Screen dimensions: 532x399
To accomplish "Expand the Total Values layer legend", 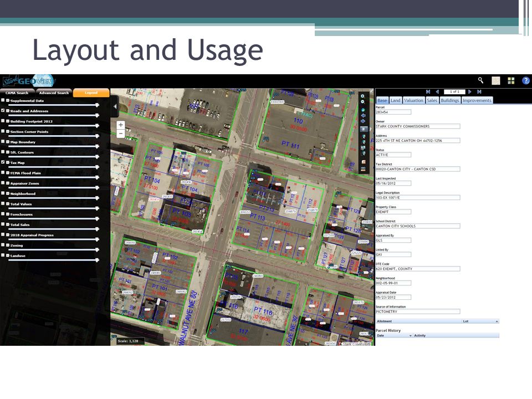I will point(8,204).
